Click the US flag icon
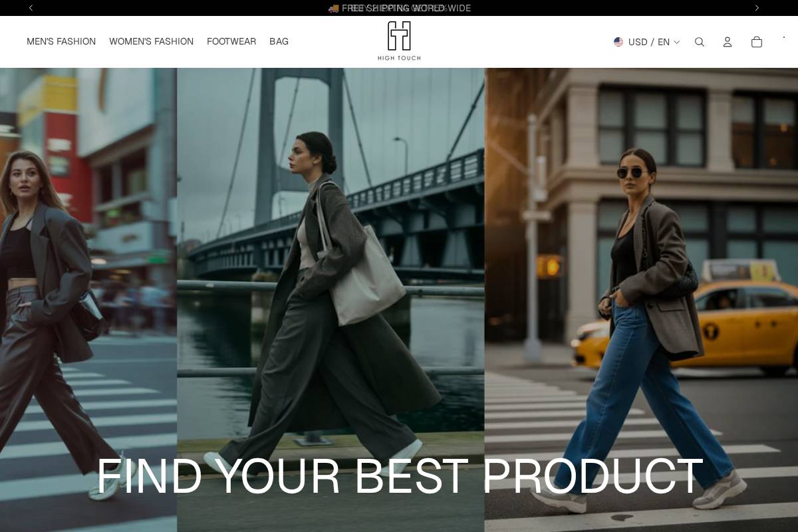The width and height of the screenshot is (798, 532). pyautogui.click(x=618, y=42)
